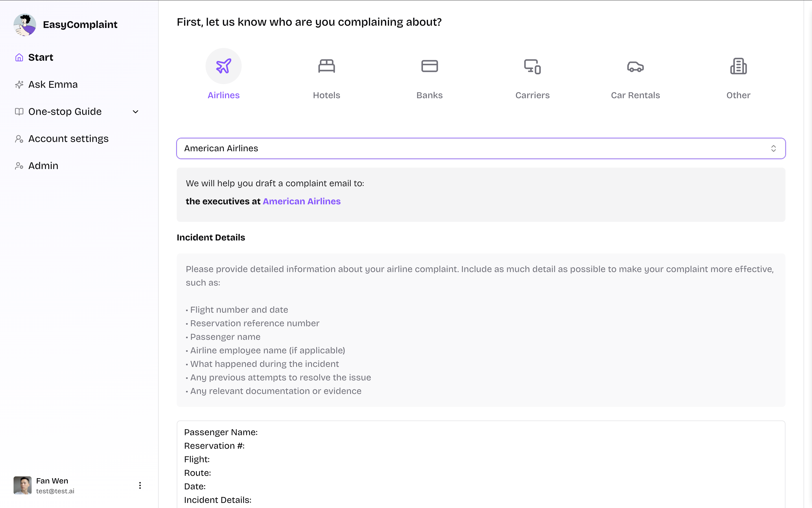Open the American Airlines company dropdown
Screen dimensions: 812x508
[x=471, y=148]
